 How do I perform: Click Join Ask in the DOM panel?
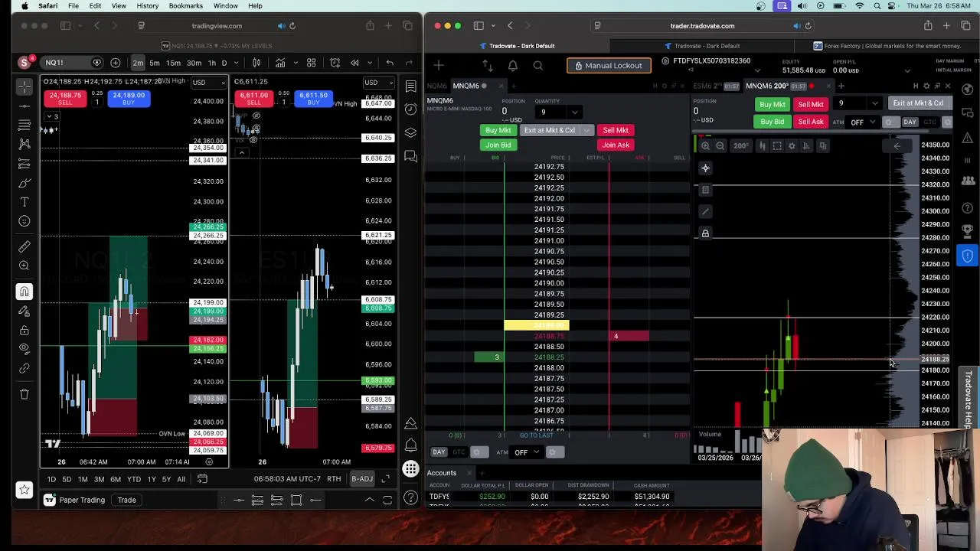coord(616,145)
